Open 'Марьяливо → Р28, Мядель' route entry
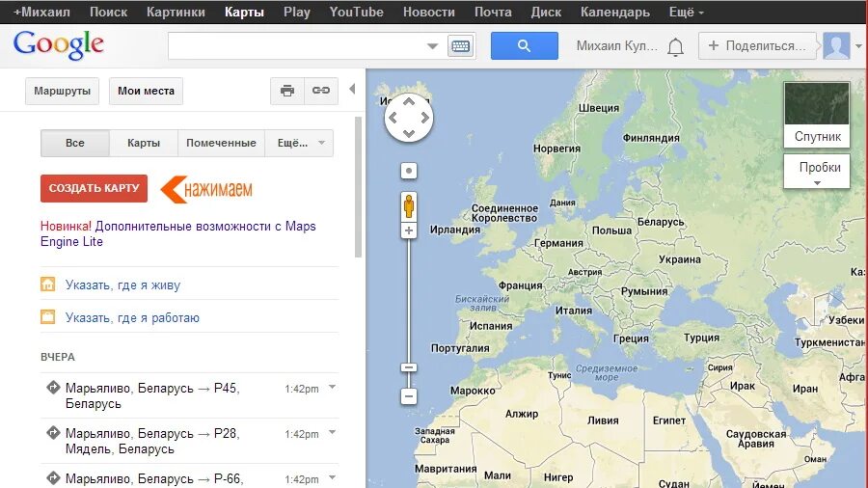This screenshot has height=488, width=868. click(152, 441)
